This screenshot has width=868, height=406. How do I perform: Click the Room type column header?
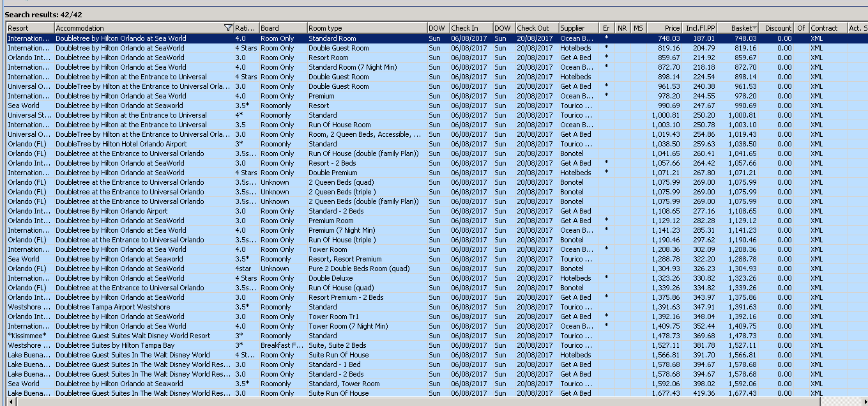(367, 28)
